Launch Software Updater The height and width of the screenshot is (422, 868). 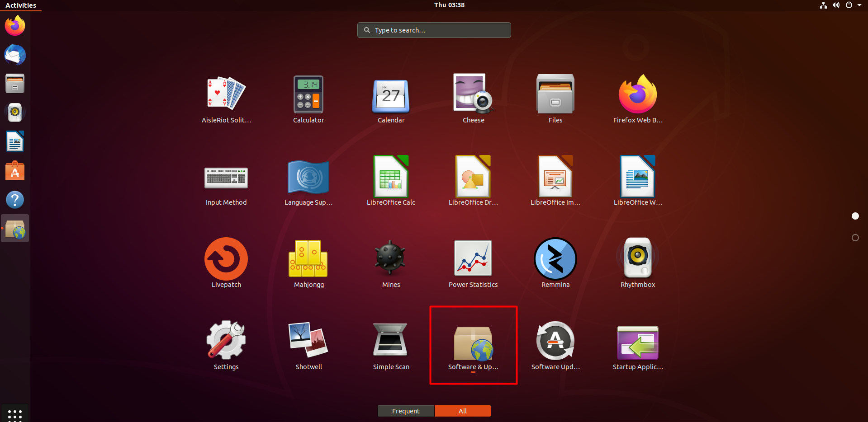(x=555, y=346)
